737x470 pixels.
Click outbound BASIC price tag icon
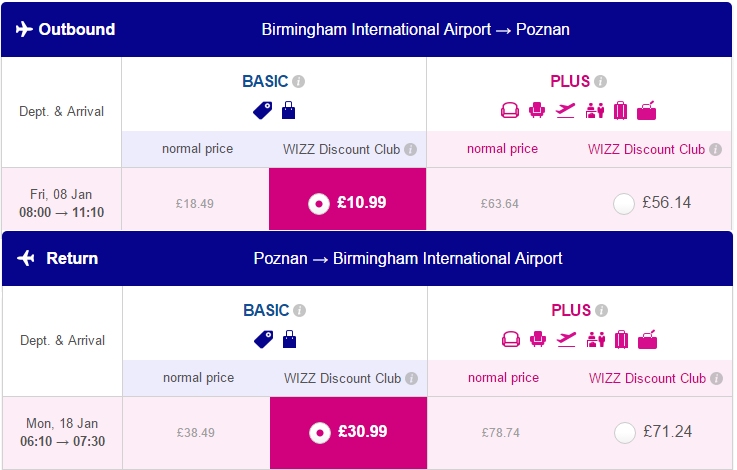[263, 111]
